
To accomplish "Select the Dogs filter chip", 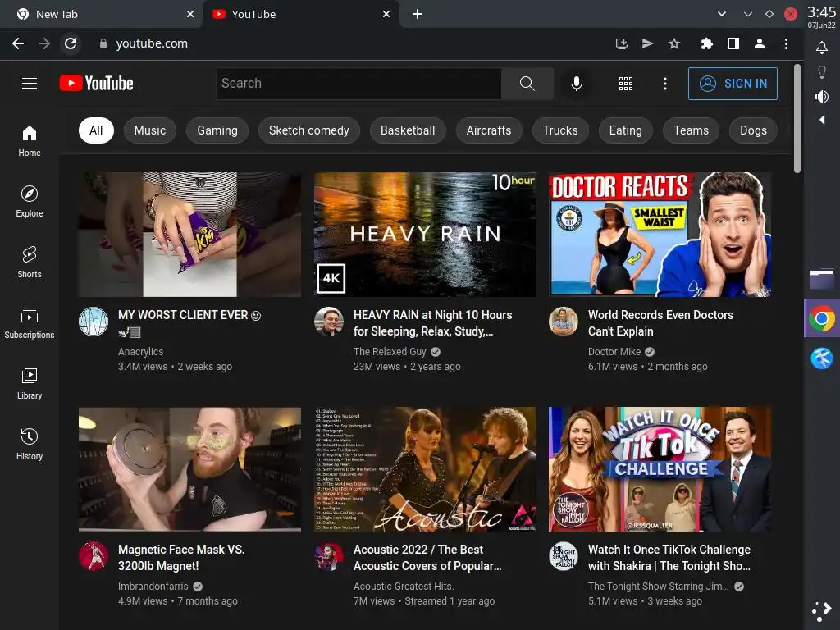I will coord(753,130).
